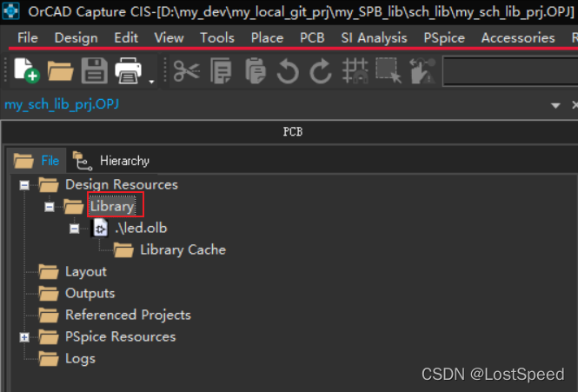Collapse the Design Resources tree node

pos(24,185)
